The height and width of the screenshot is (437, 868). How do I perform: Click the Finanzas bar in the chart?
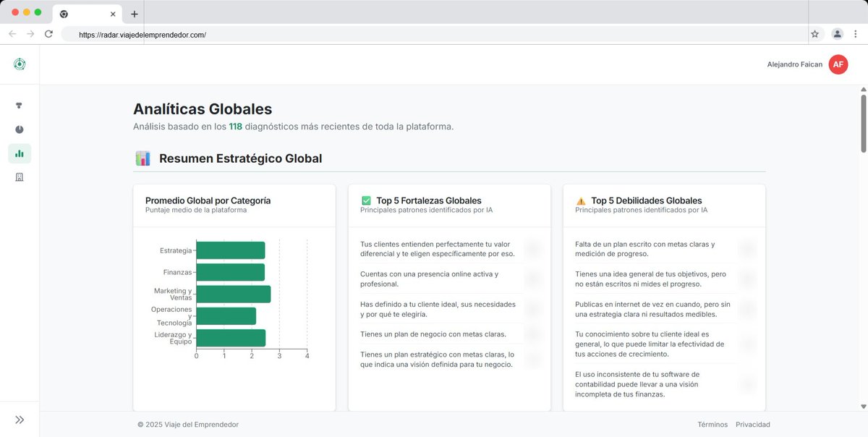pos(231,272)
